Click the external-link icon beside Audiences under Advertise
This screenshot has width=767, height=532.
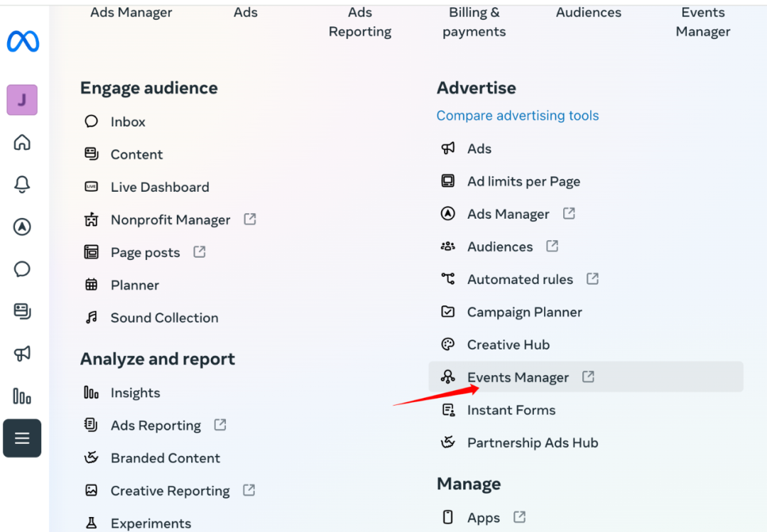553,246
